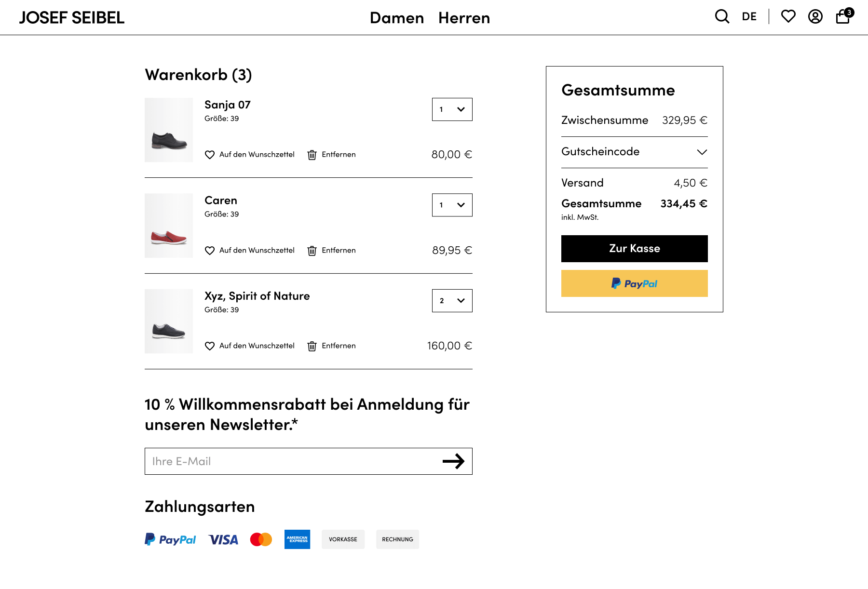This screenshot has height=589, width=868.
Task: Add Sanja 07 to the Wunschzettel
Action: [257, 155]
